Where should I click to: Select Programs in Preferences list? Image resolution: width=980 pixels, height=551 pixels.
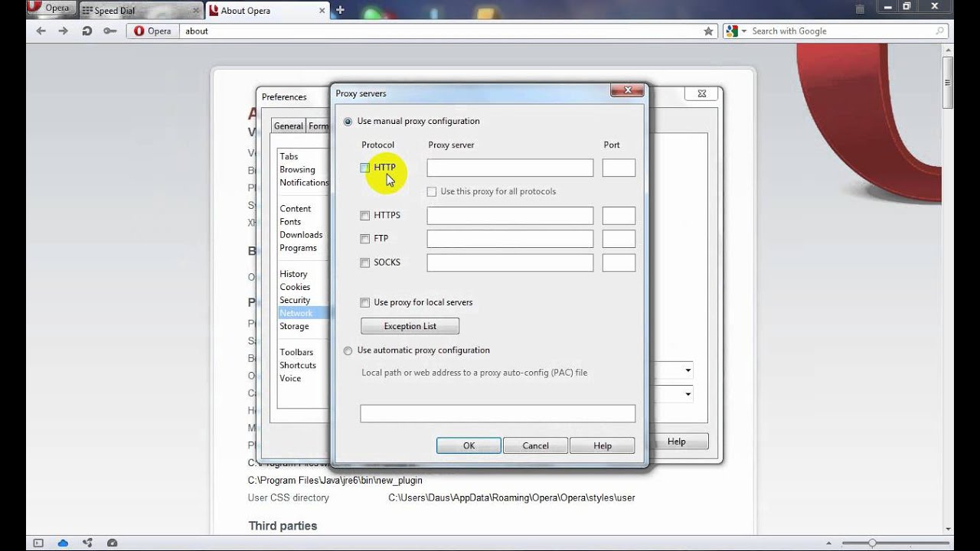pyautogui.click(x=298, y=248)
